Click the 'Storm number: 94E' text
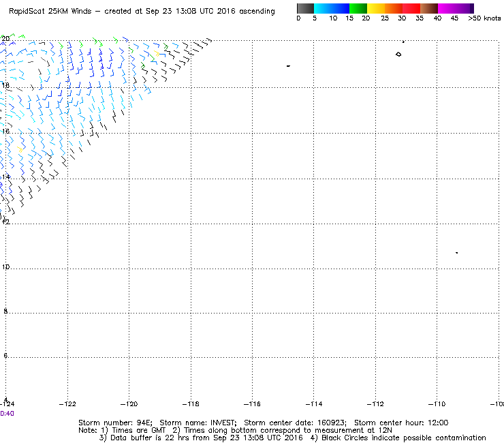504x443 pixels. tap(115, 423)
